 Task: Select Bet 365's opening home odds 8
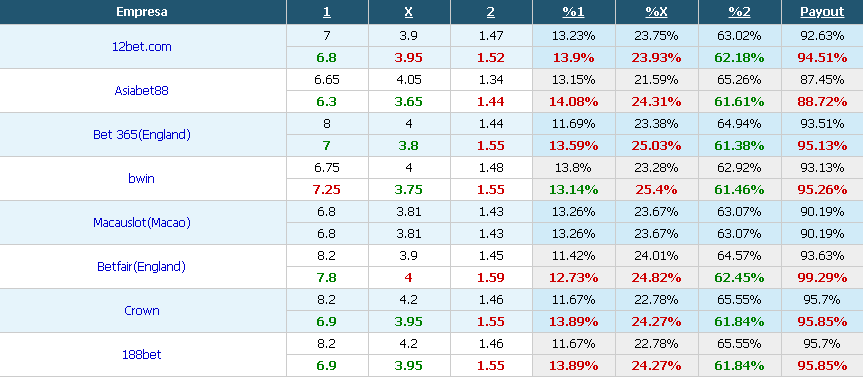coord(326,124)
